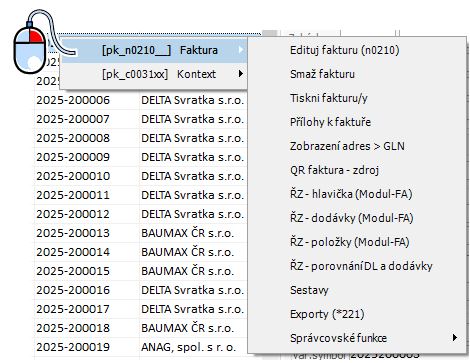Expand Správcovské funkce arrow
Screen dimensions: 470x363
pyautogui.click(x=455, y=338)
